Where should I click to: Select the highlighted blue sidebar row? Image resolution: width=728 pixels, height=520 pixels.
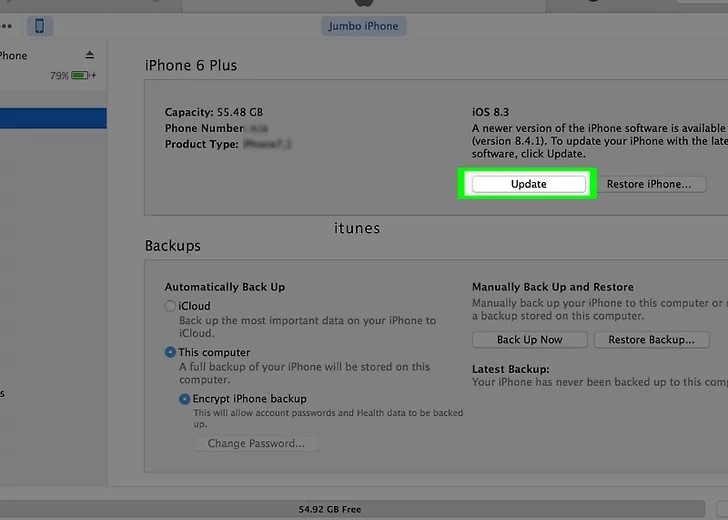(53, 118)
